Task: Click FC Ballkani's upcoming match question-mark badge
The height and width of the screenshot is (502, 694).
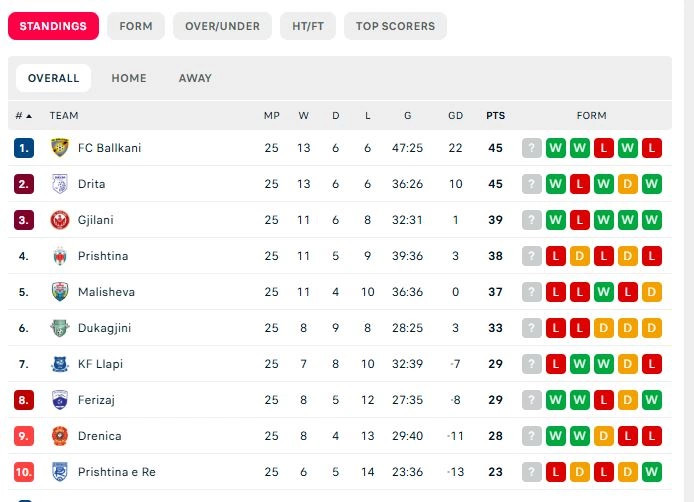Action: coord(532,148)
